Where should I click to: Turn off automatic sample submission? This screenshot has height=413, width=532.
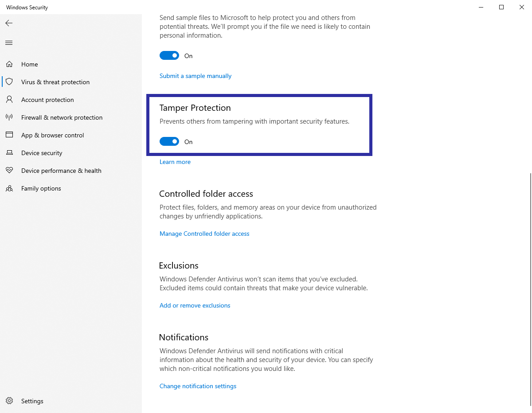(169, 55)
